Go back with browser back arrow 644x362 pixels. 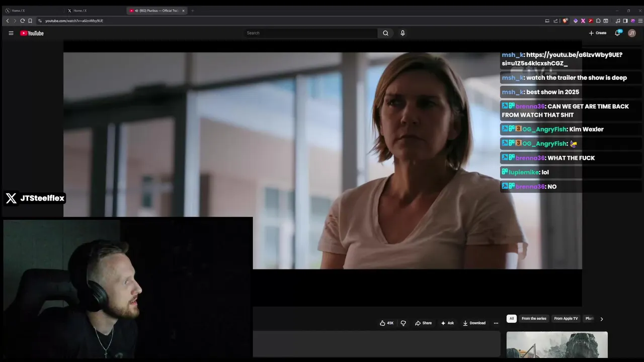click(7, 21)
